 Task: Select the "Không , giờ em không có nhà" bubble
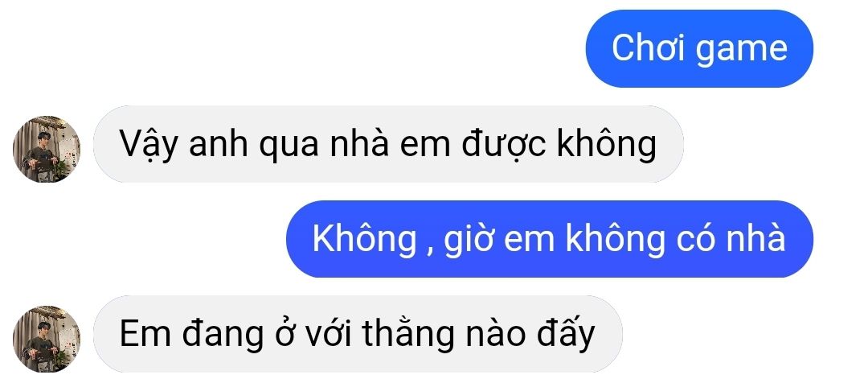click(x=549, y=239)
